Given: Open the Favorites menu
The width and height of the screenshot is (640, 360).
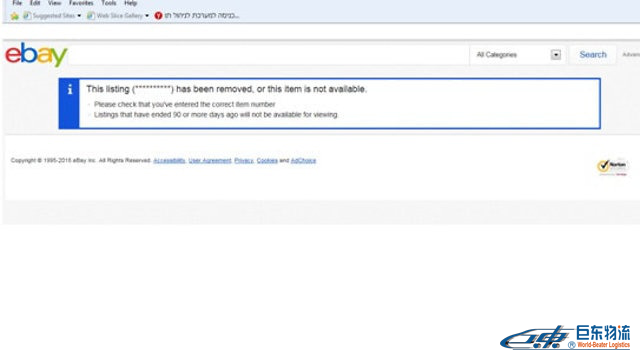Looking at the screenshot, I should [81, 3].
